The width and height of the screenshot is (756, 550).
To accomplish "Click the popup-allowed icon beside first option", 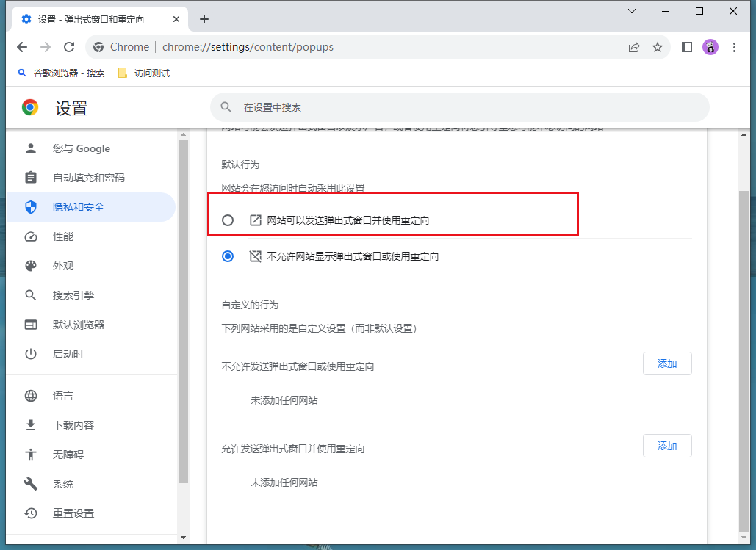I will [x=255, y=220].
